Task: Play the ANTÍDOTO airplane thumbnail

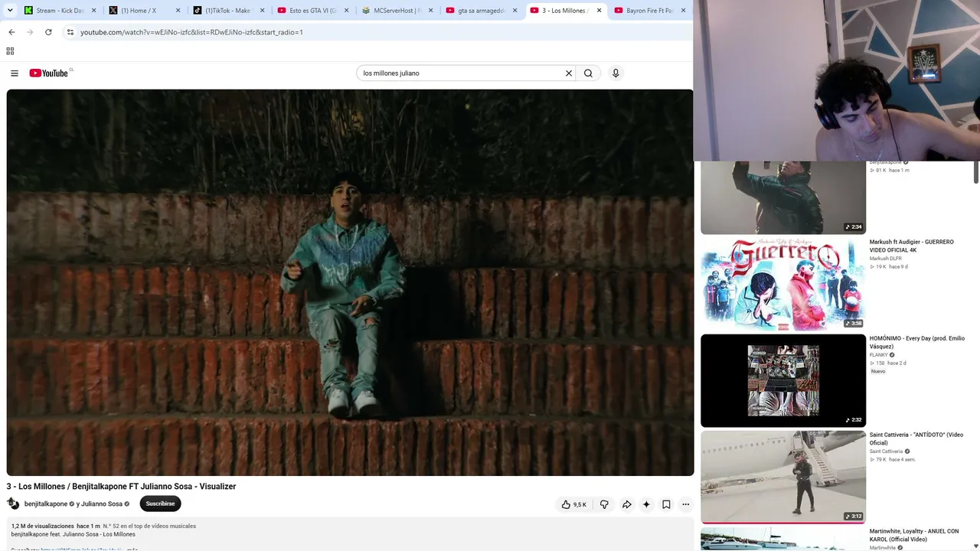Action: click(x=783, y=477)
